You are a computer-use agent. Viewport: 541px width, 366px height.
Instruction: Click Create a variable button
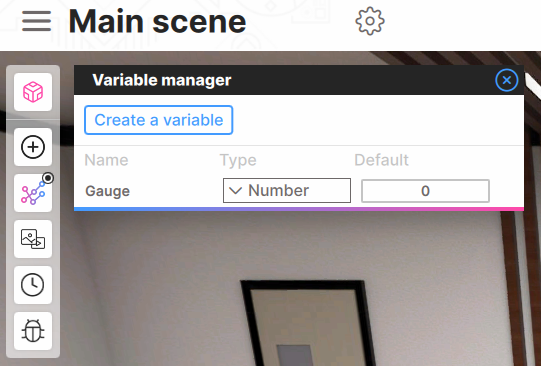click(x=159, y=120)
